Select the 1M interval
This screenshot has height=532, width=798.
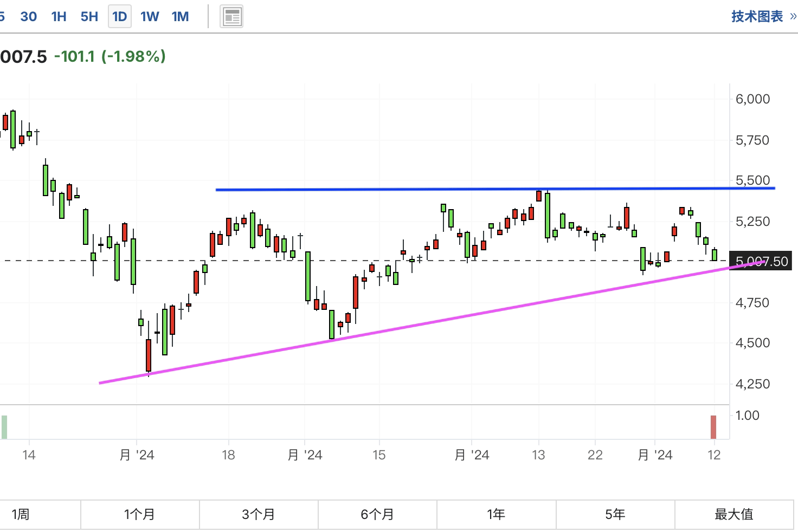click(x=180, y=17)
